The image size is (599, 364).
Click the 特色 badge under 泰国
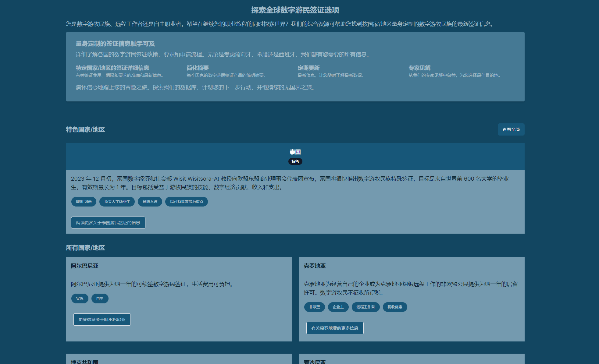tap(295, 161)
